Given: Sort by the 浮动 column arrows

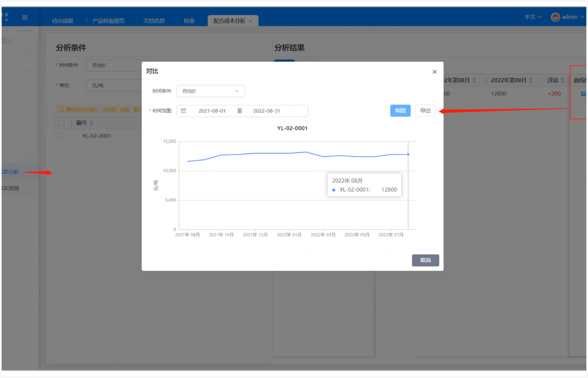Looking at the screenshot, I should pyautogui.click(x=562, y=80).
